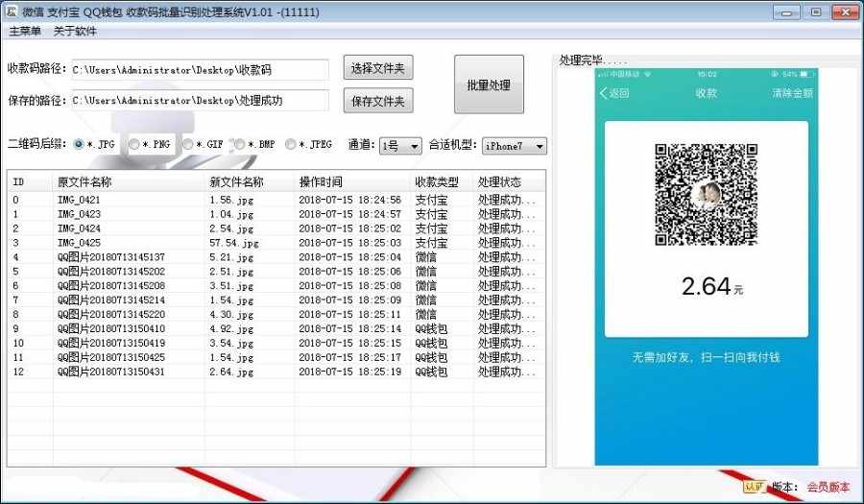Click the ID column header
The image size is (864, 504).
(x=31, y=181)
